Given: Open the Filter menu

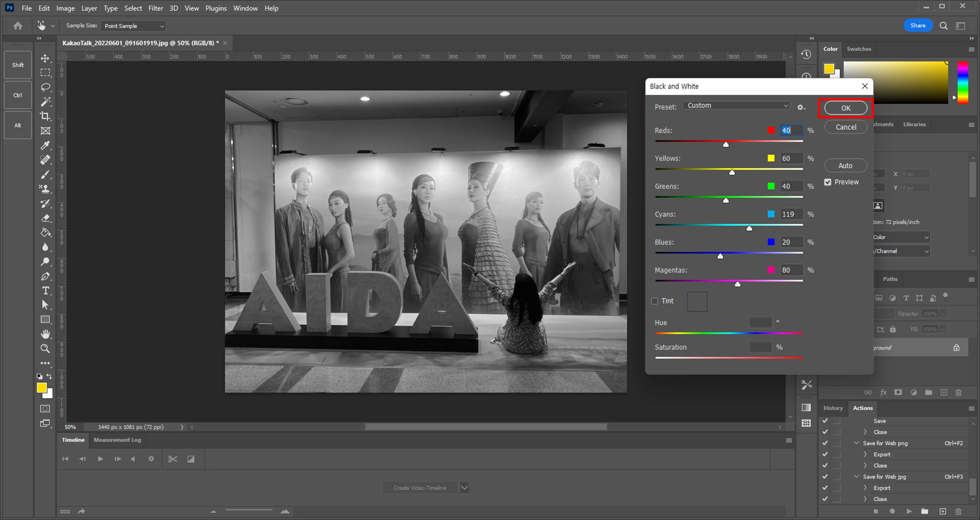Looking at the screenshot, I should 155,8.
